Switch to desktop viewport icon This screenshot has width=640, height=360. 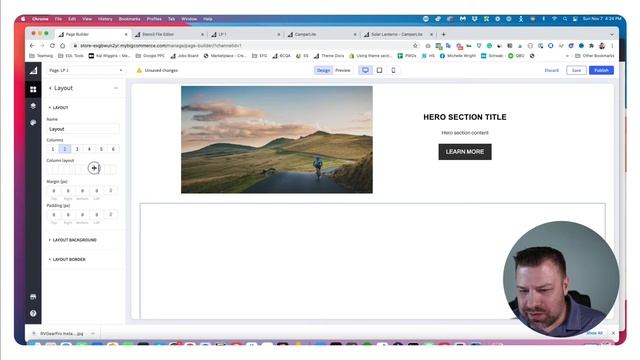point(365,70)
